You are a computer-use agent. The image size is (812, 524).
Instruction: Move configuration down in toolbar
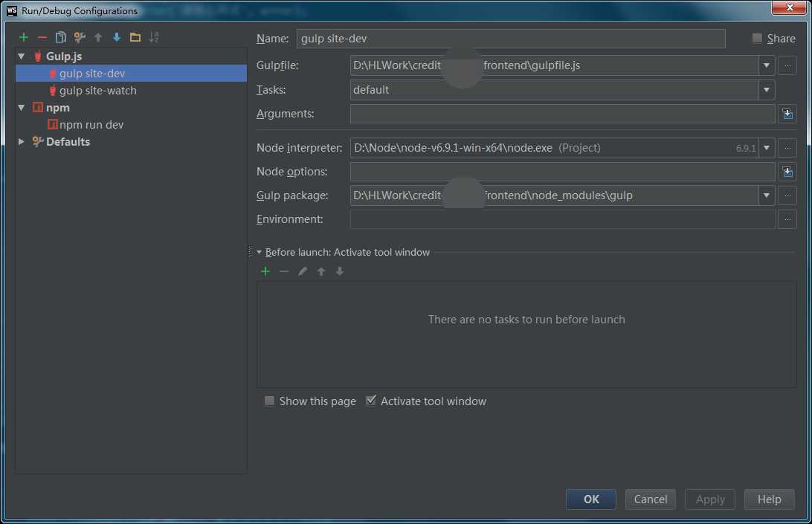(x=117, y=37)
